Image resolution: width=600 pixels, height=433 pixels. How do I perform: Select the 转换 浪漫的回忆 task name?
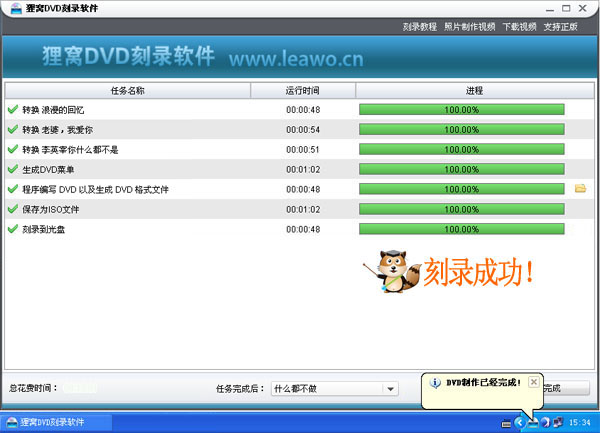pos(53,110)
